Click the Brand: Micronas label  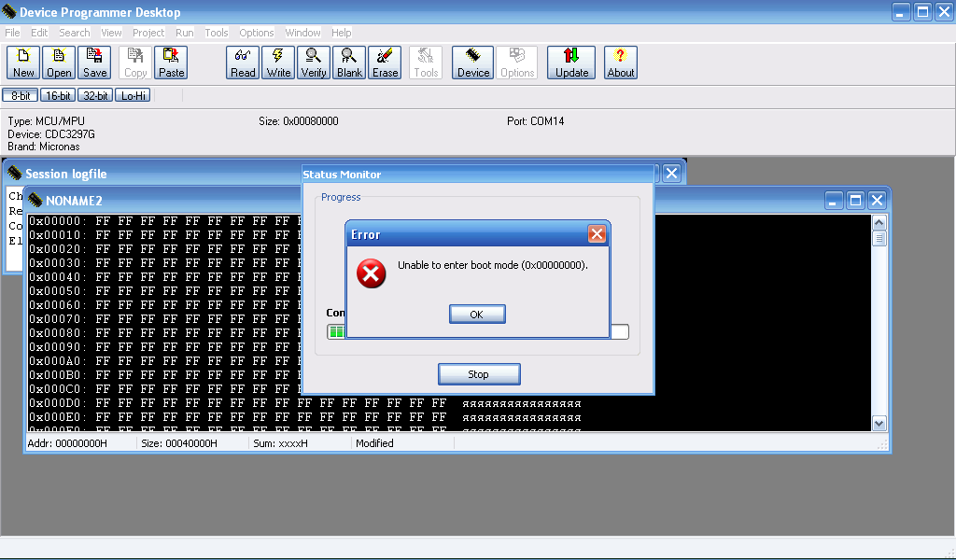(43, 147)
